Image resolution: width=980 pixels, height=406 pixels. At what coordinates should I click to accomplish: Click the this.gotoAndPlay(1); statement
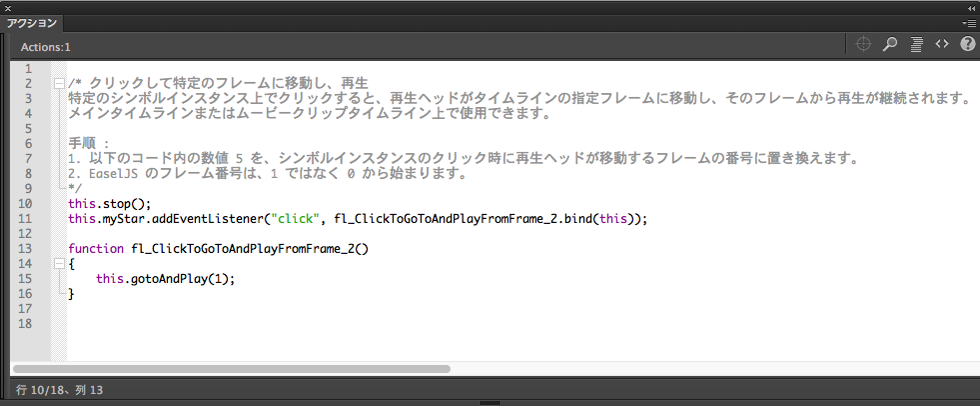[166, 279]
